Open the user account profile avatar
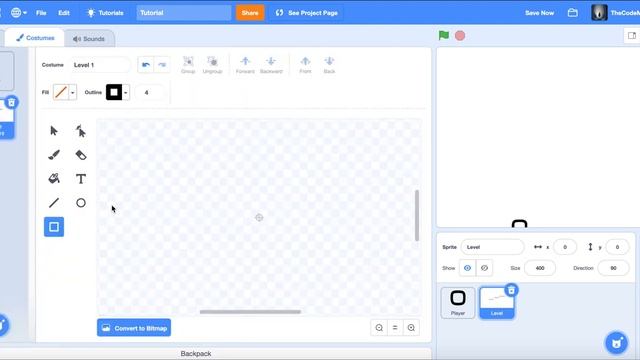 coord(599,13)
